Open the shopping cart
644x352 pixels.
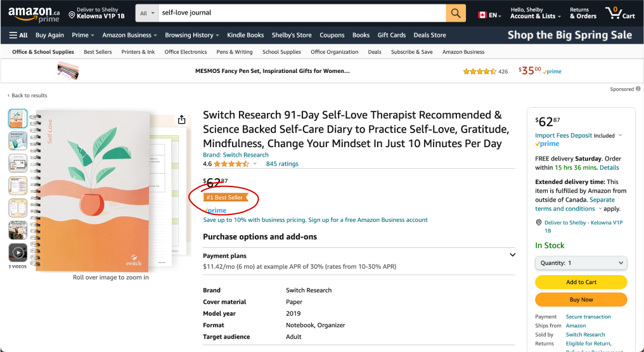(x=619, y=13)
